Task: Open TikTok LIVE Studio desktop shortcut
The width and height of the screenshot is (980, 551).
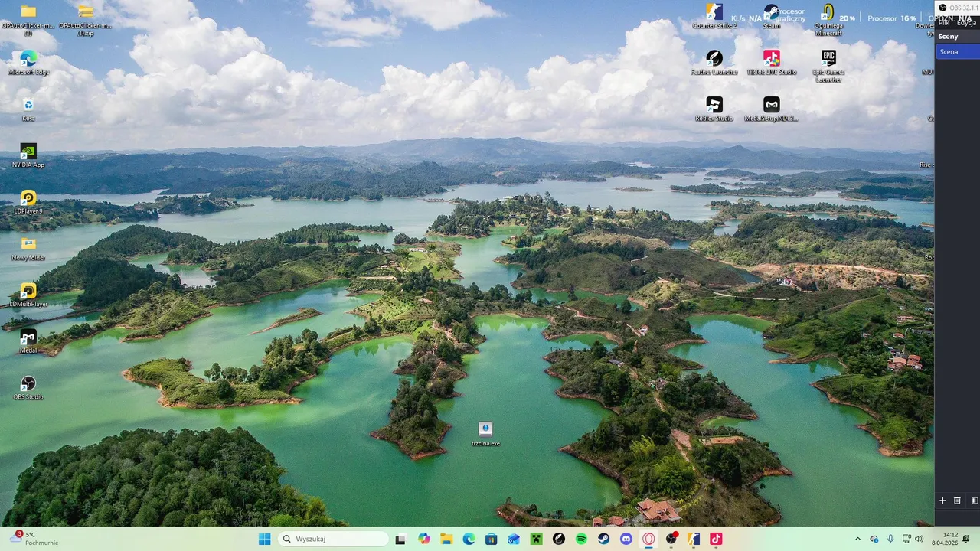Action: (771, 62)
